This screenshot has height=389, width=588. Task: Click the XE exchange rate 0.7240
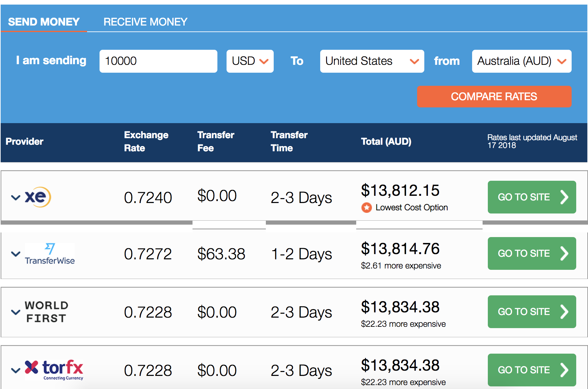pos(148,198)
